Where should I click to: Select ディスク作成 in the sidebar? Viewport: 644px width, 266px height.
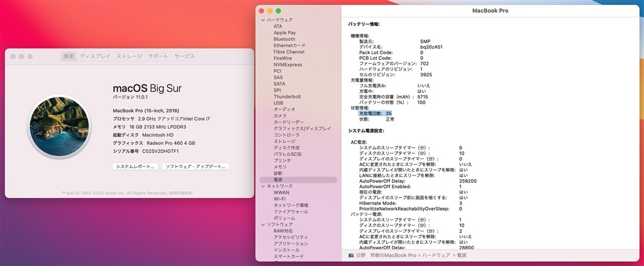(287, 148)
